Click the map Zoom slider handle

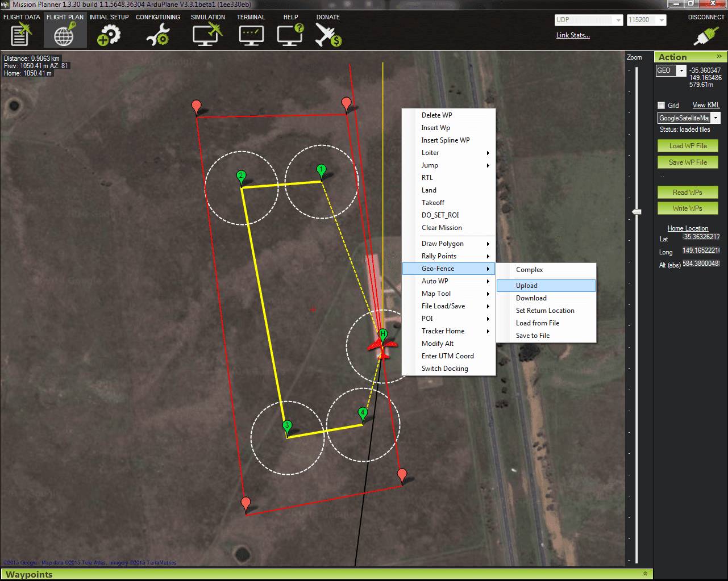(x=637, y=212)
